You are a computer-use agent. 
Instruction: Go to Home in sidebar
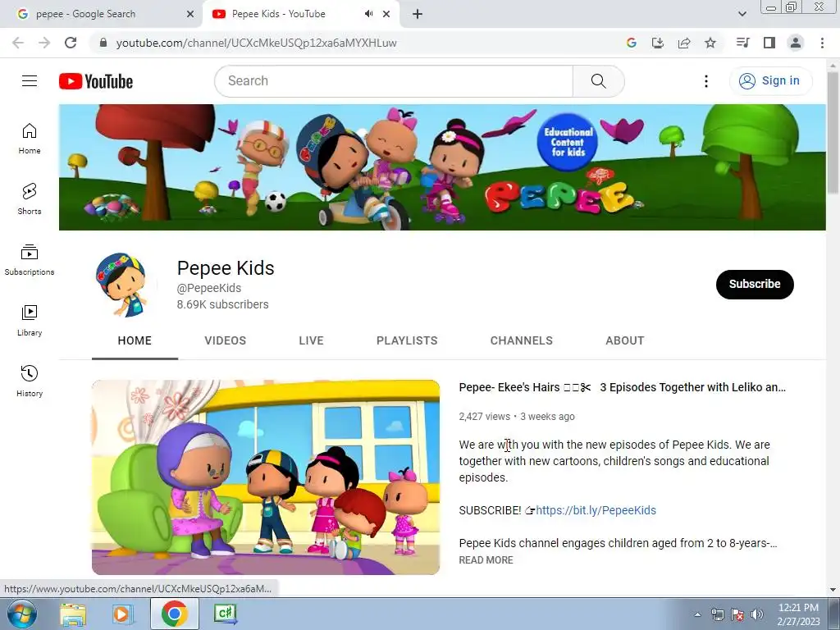30,138
